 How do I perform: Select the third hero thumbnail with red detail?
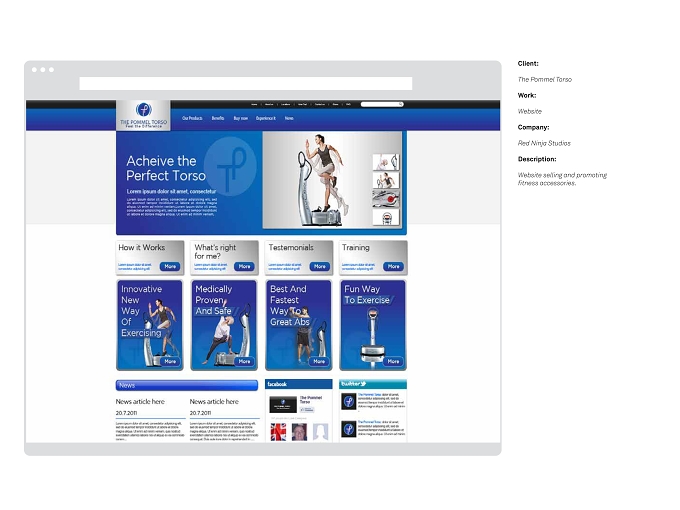coord(386,198)
